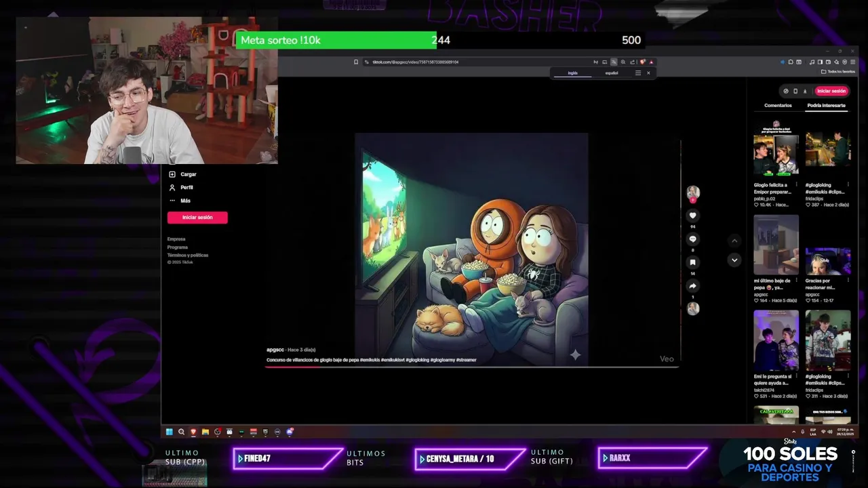Screen dimensions: 868x488
Task: Open more options for 'Emi le pregunta' video
Action: [x=796, y=376]
